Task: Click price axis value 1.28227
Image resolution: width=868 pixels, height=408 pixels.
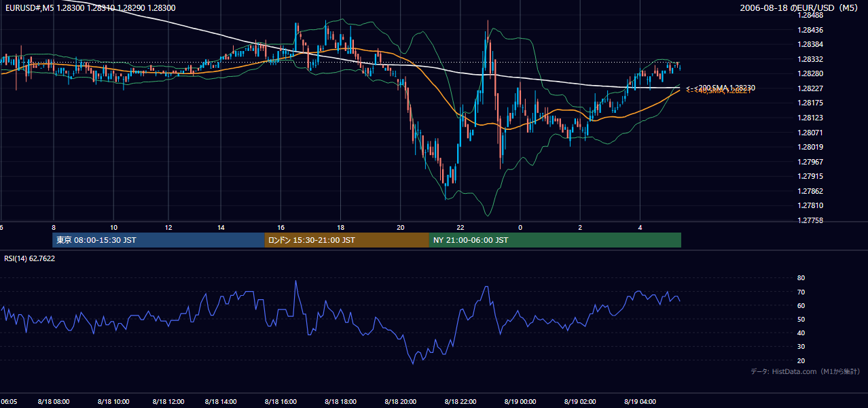Action: pos(811,88)
